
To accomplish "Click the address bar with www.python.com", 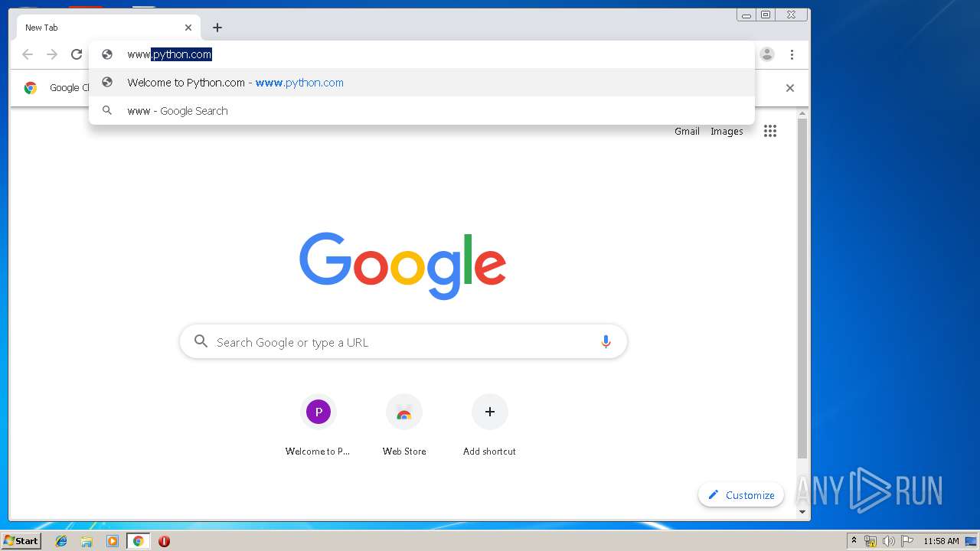I will tap(421, 54).
